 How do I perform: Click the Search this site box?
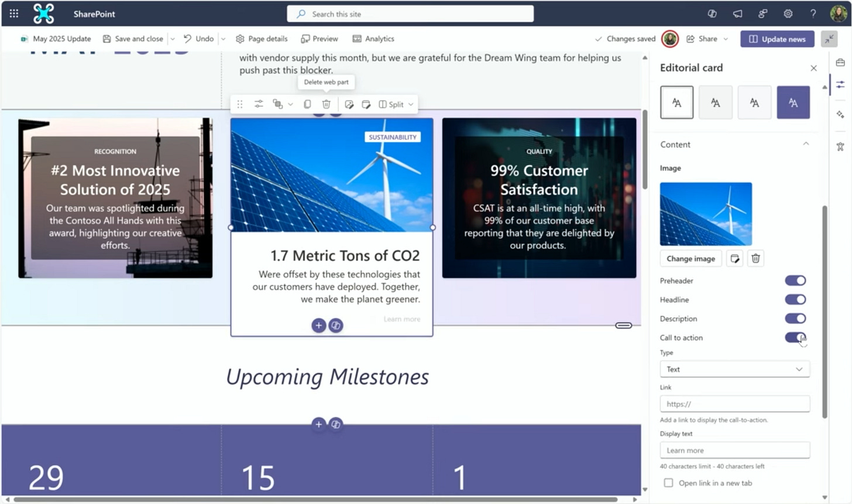pos(410,13)
